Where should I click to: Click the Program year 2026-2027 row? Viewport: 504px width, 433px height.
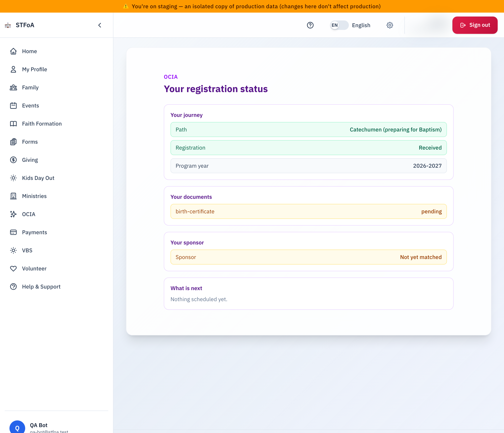click(x=309, y=166)
